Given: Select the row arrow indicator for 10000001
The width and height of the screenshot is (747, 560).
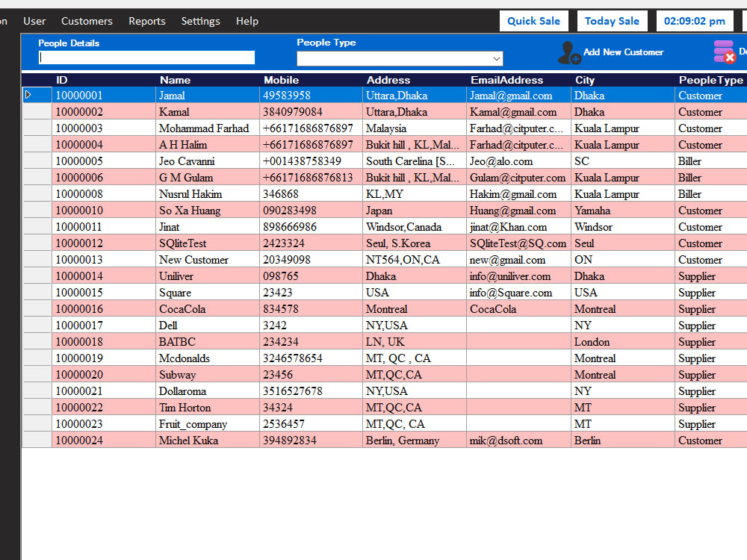Looking at the screenshot, I should [x=28, y=95].
